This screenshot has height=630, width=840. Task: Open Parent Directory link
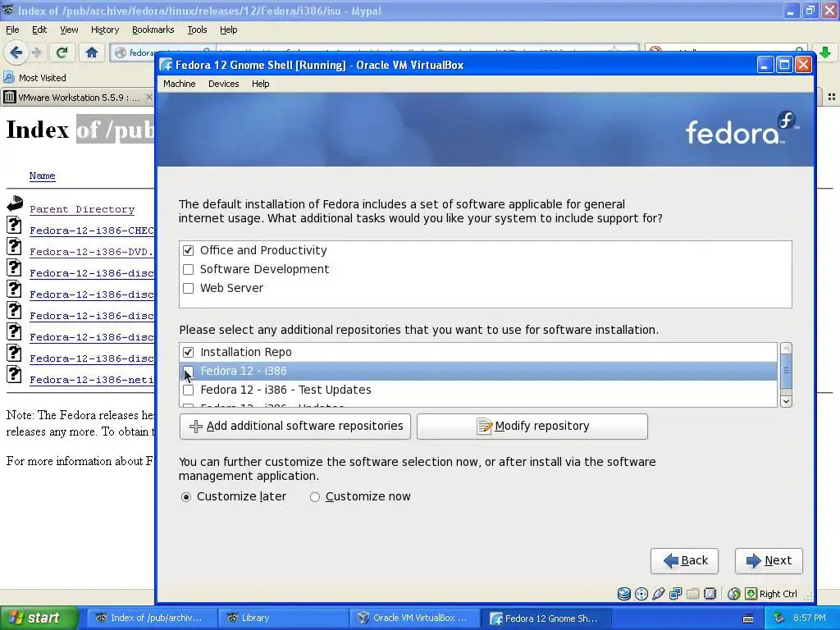point(82,209)
